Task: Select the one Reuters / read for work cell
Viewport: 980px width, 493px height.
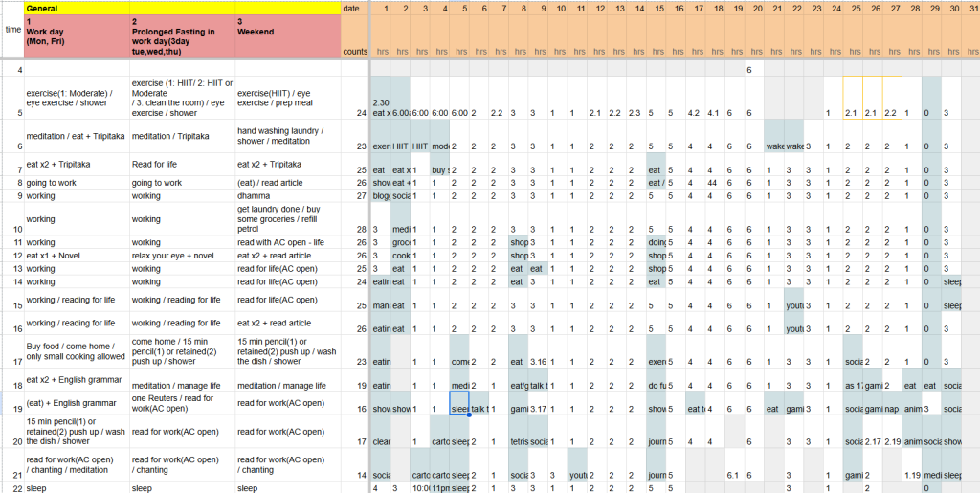Action: pos(182,403)
